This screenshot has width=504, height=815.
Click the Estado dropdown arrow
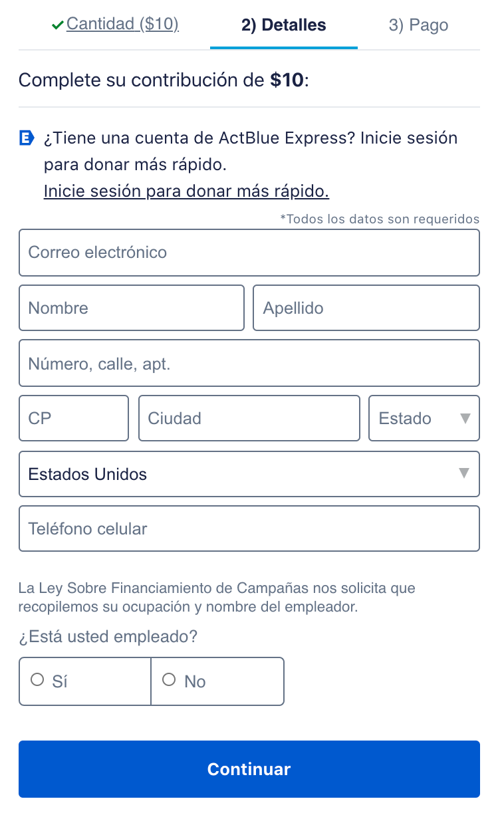pyautogui.click(x=465, y=418)
